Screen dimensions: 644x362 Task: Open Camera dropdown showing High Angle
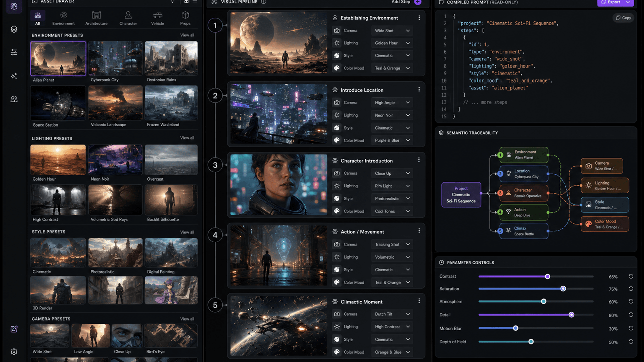[392, 103]
